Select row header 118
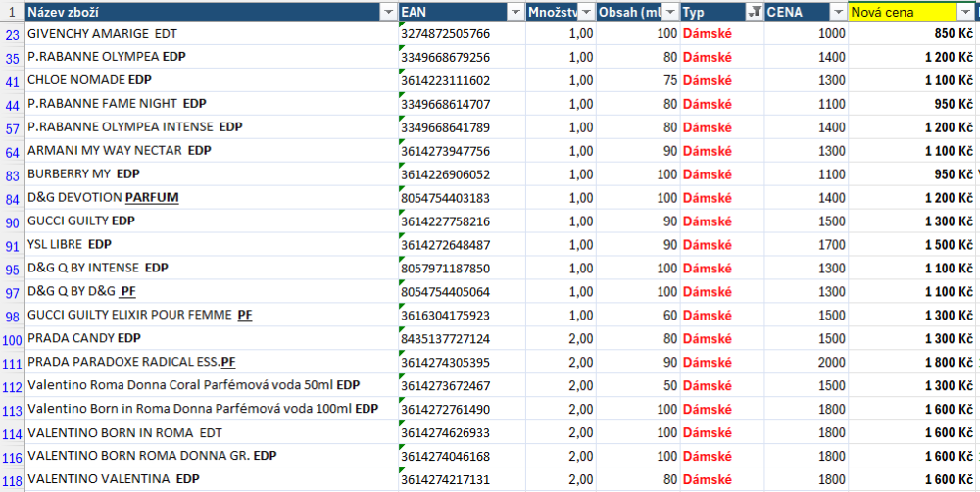980x492 pixels. point(13,479)
